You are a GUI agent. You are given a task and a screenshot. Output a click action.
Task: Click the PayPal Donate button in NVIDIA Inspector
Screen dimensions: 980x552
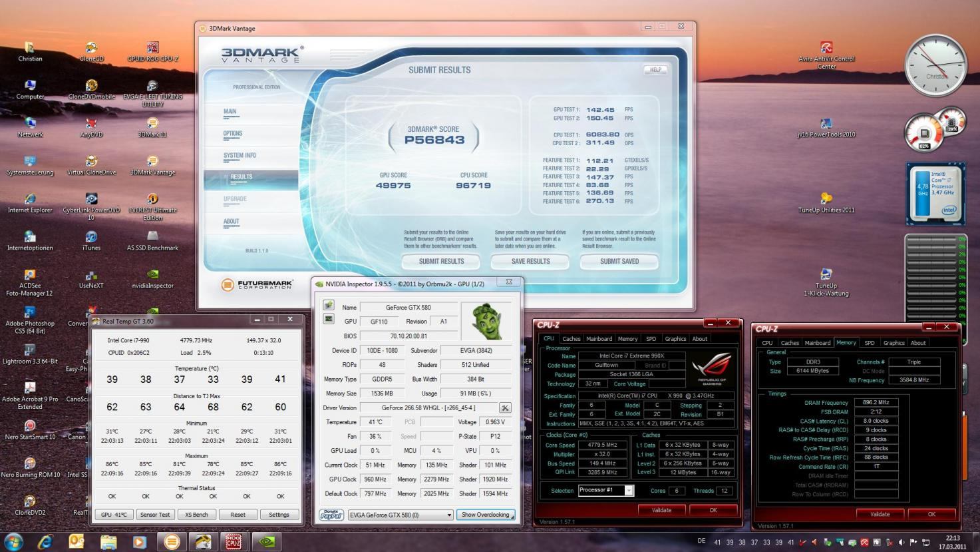pyautogui.click(x=331, y=515)
